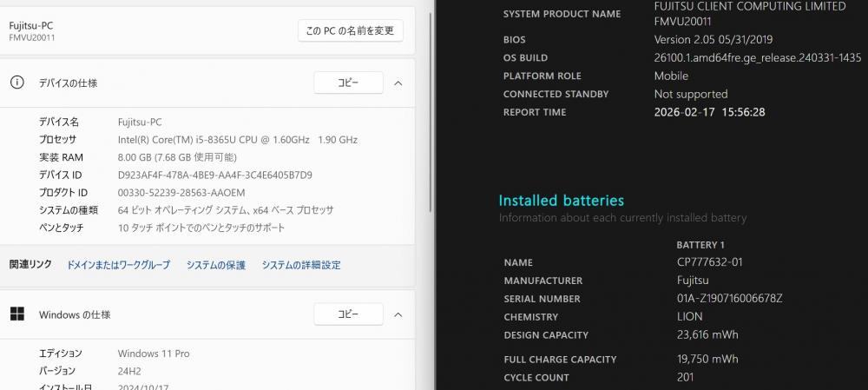Select the 関連リンク label

point(31,264)
